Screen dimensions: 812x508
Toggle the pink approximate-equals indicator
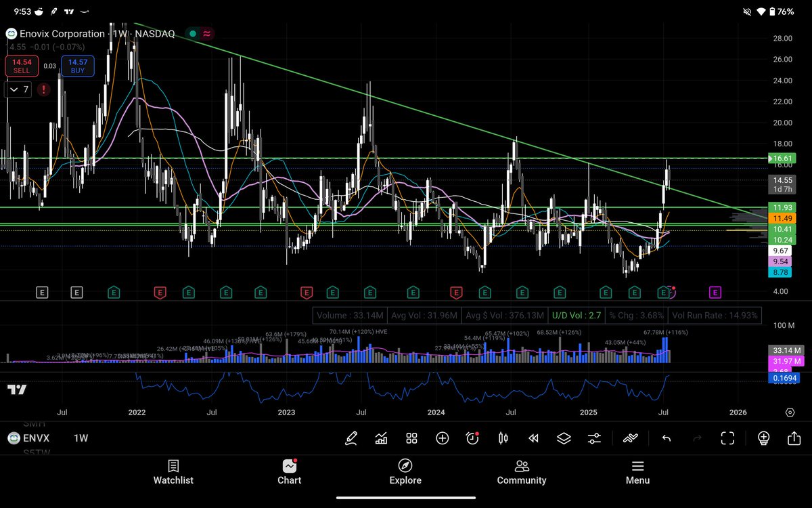[x=207, y=33]
